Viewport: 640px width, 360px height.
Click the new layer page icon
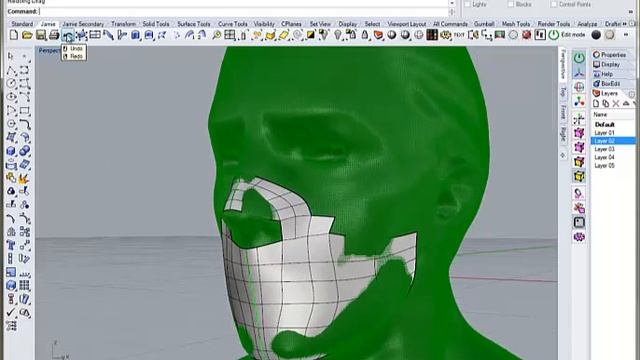[596, 104]
